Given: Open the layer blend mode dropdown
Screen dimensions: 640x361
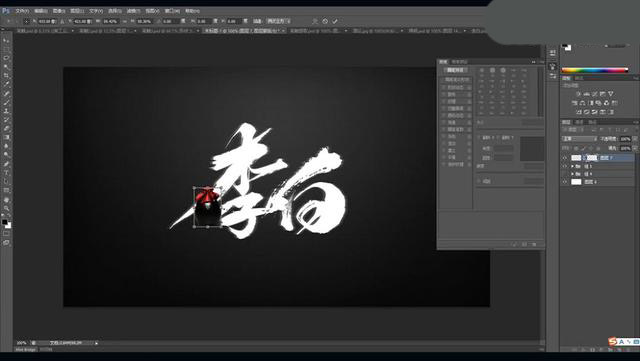Looking at the screenshot, I should coord(580,139).
